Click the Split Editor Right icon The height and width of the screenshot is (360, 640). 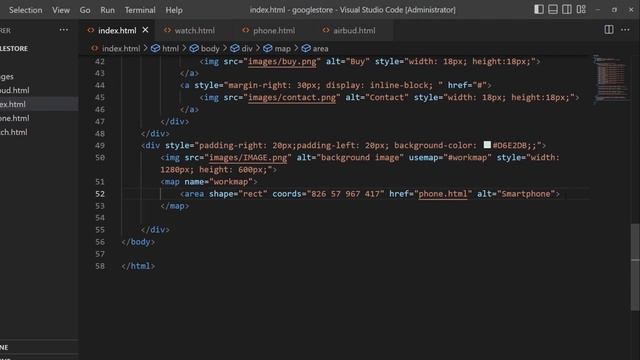tap(609, 29)
